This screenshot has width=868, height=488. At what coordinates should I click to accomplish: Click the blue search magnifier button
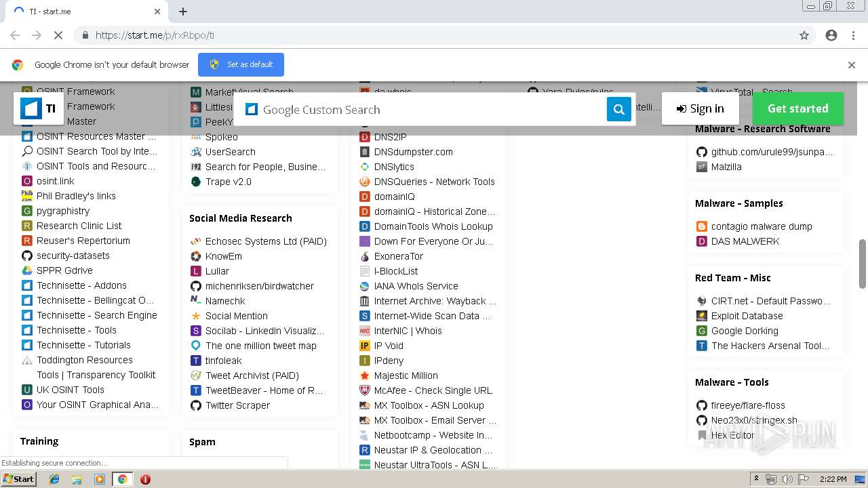[x=618, y=109]
